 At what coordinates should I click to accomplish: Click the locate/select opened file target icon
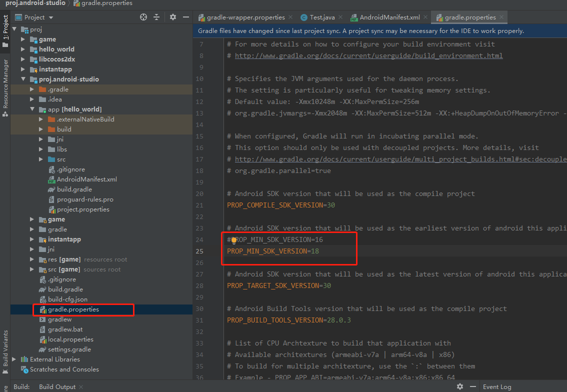143,17
